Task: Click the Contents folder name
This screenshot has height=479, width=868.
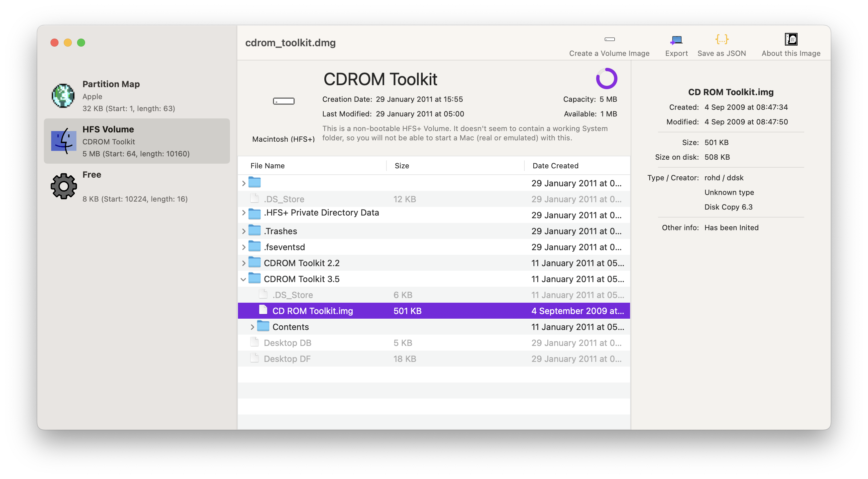Action: [290, 327]
